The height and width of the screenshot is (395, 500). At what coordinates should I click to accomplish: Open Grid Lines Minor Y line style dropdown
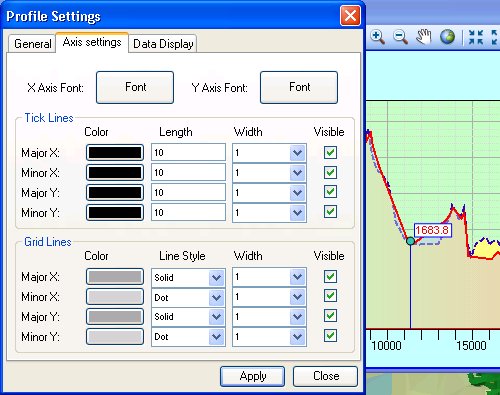[216, 337]
